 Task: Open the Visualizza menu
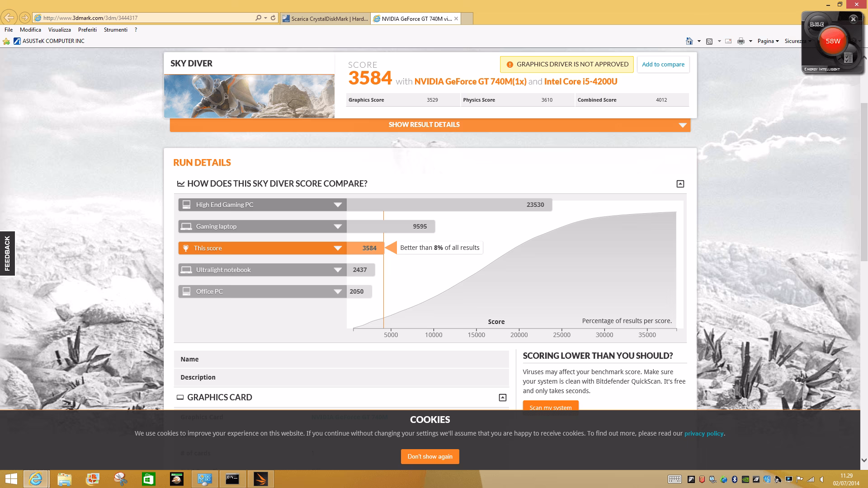tap(60, 30)
